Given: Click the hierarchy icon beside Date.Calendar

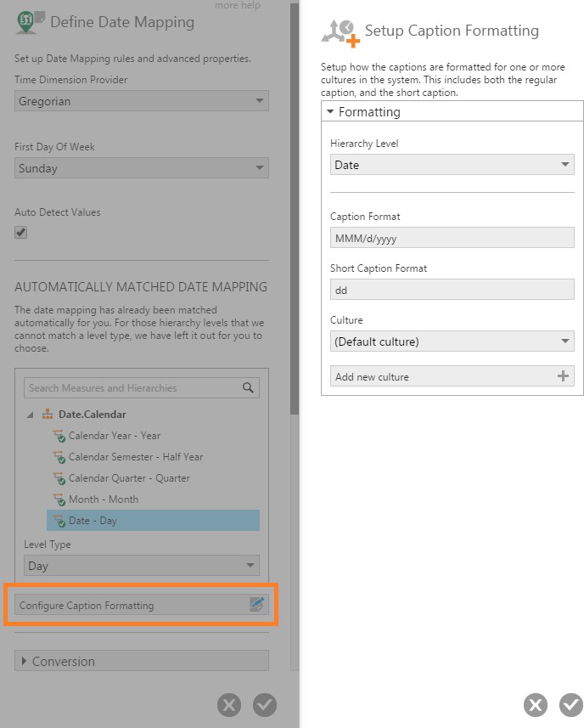Looking at the screenshot, I should pos(47,415).
